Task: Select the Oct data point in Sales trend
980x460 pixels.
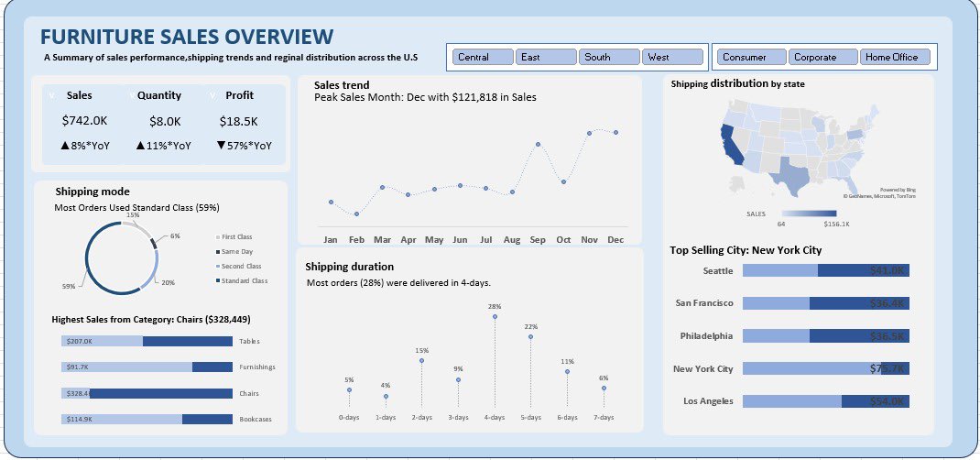Action: (564, 181)
